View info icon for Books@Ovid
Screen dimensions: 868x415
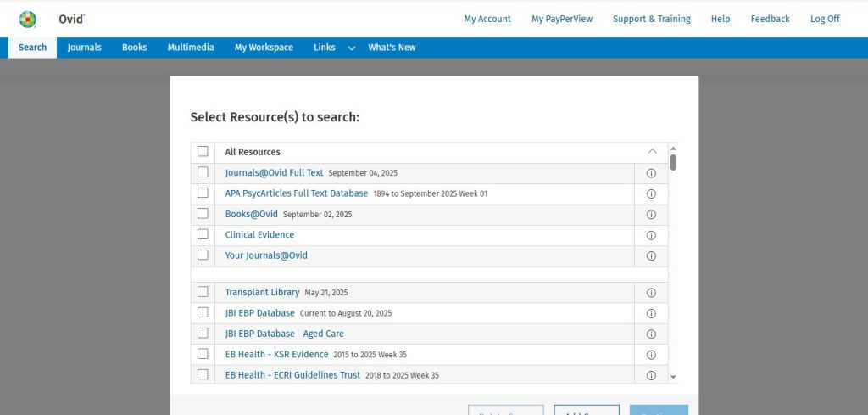pos(651,215)
